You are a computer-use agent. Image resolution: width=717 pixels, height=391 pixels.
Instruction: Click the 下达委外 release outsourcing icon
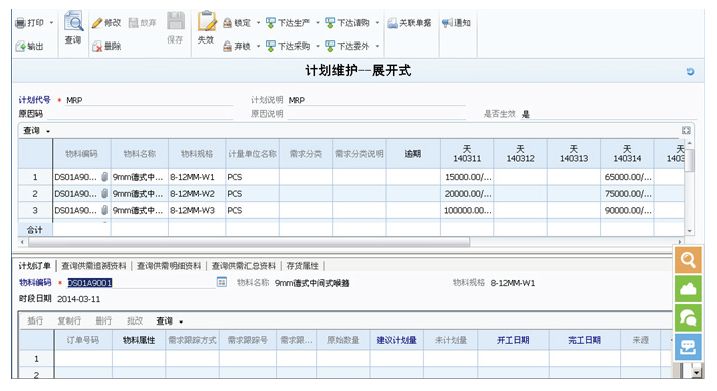(x=330, y=46)
